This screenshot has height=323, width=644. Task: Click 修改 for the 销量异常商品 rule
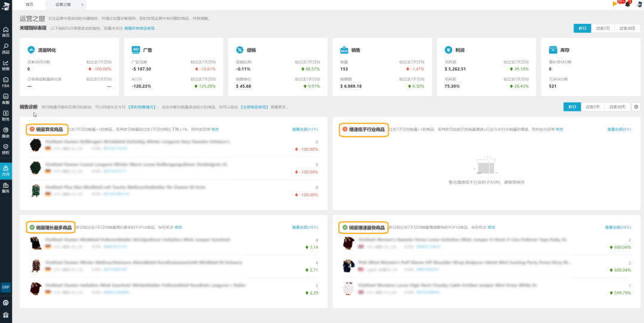click(x=215, y=129)
